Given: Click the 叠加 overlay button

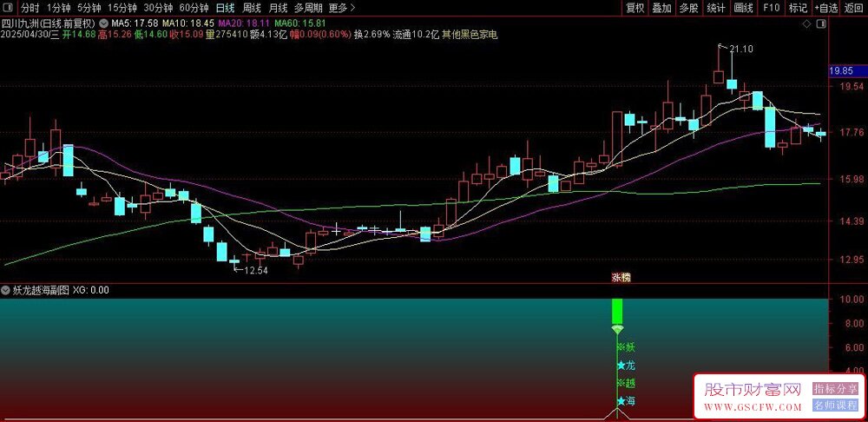Looking at the screenshot, I should [661, 8].
